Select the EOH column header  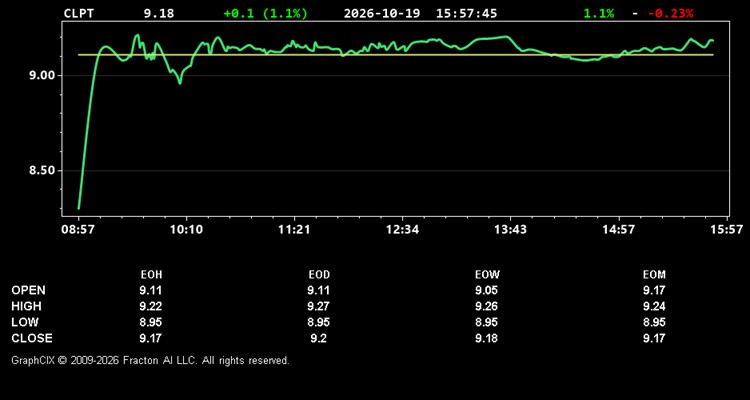point(151,275)
